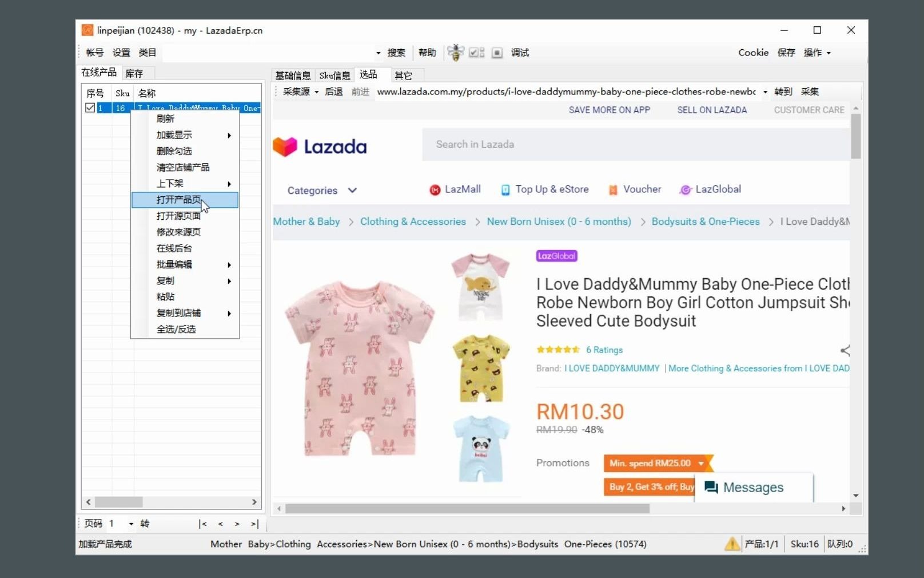The width and height of the screenshot is (924, 578).
Task: Switch to the 基础信息 tab
Action: pos(293,76)
